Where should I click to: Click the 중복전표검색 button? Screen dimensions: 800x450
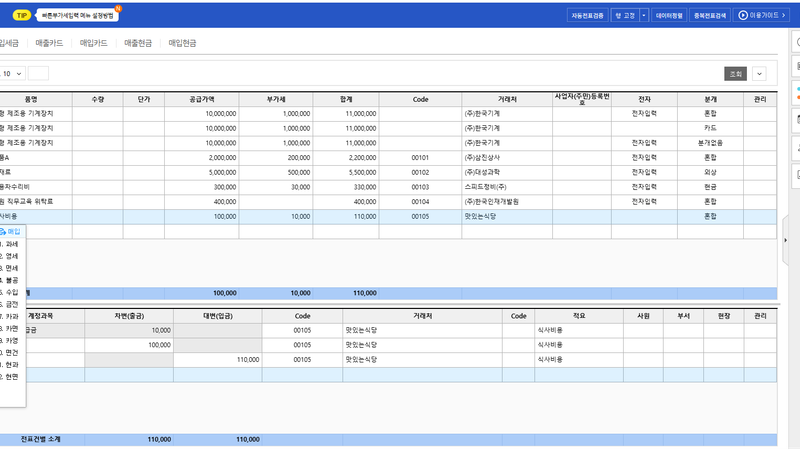coord(710,15)
